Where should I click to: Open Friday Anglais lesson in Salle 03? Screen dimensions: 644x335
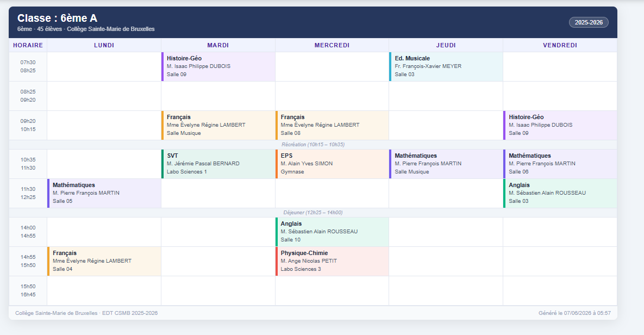click(x=560, y=193)
